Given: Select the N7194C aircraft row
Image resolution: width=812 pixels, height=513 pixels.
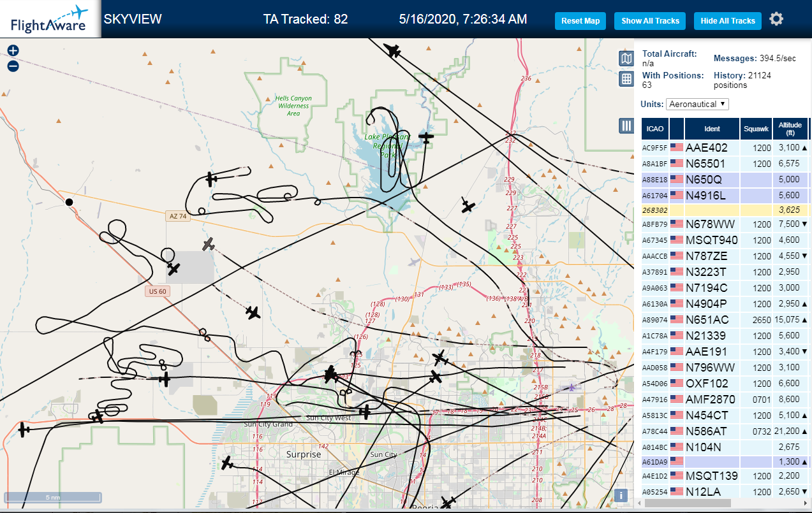Looking at the screenshot, I should [x=725, y=288].
